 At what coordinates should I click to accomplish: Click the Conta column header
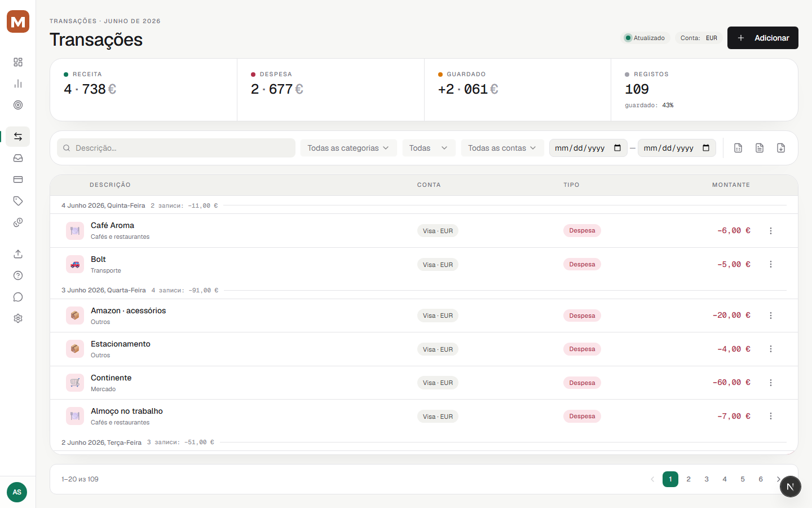click(429, 185)
